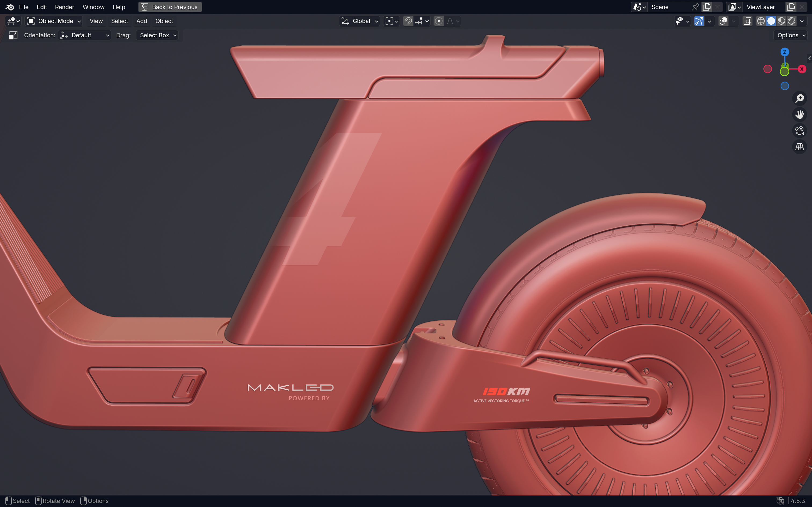
Task: Click Back to Previous button
Action: point(170,7)
